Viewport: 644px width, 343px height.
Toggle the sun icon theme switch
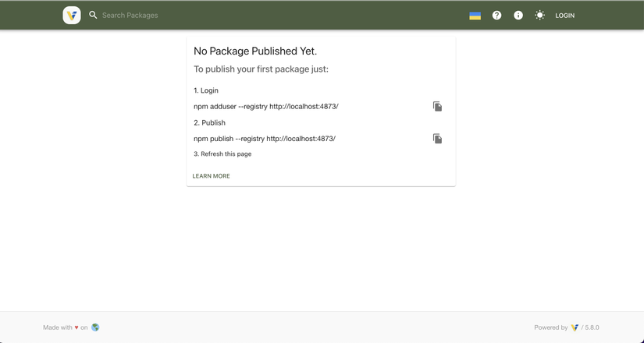point(539,16)
